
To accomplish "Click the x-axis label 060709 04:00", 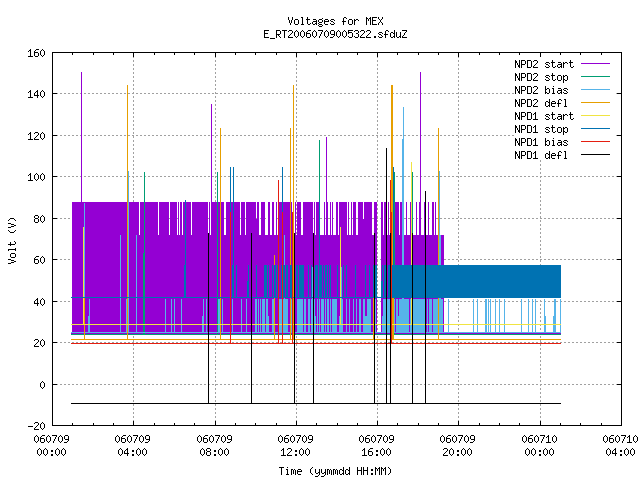I will click(133, 446).
